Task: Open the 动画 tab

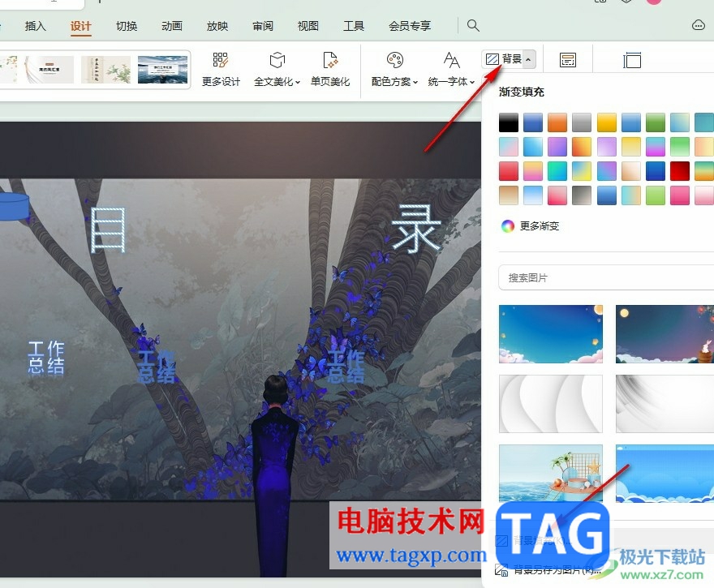Action: [x=172, y=26]
